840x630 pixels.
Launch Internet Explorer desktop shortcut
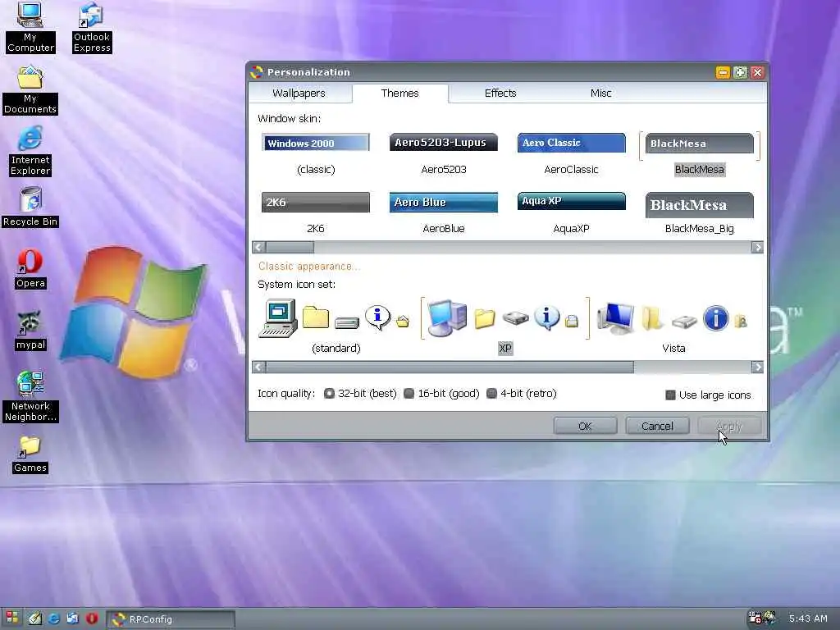point(30,151)
